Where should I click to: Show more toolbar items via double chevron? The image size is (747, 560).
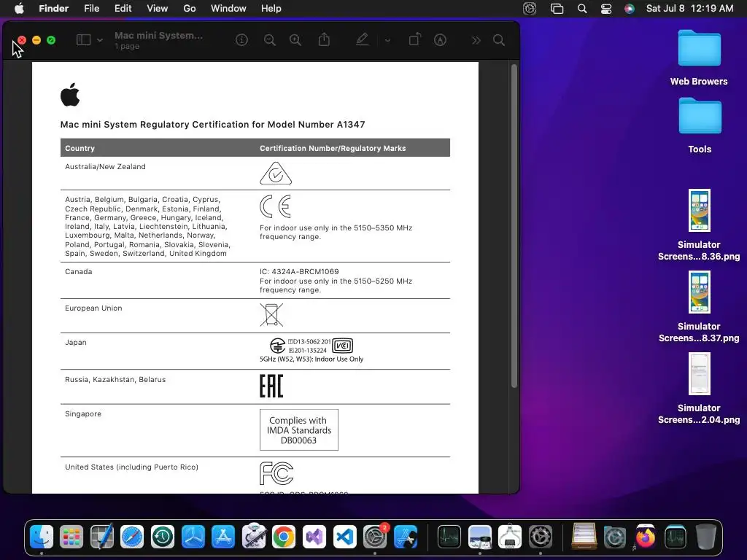(476, 41)
